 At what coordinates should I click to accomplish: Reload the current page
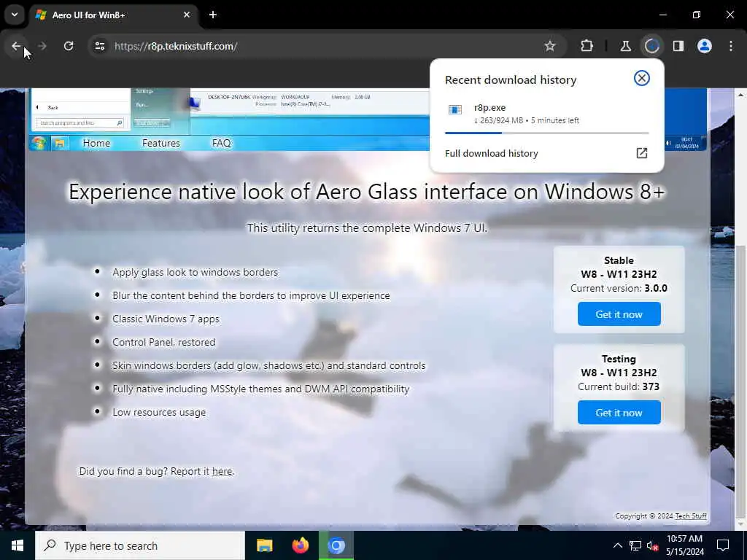[x=69, y=46]
